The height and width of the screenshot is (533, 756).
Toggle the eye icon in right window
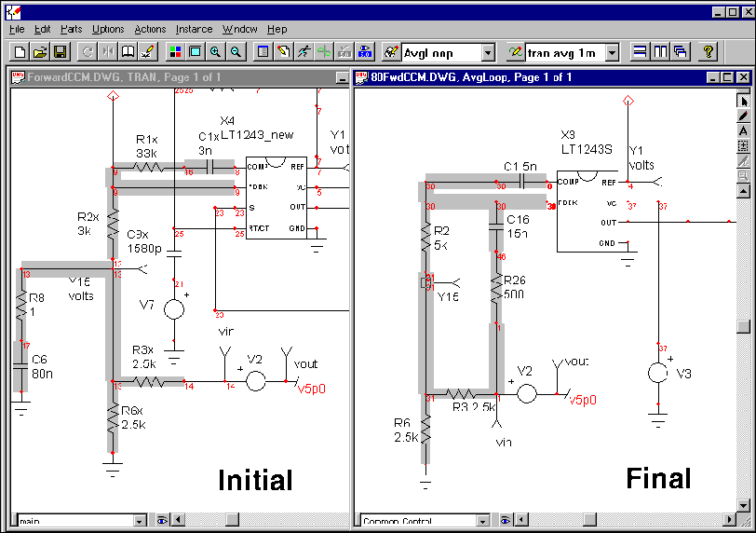505,520
